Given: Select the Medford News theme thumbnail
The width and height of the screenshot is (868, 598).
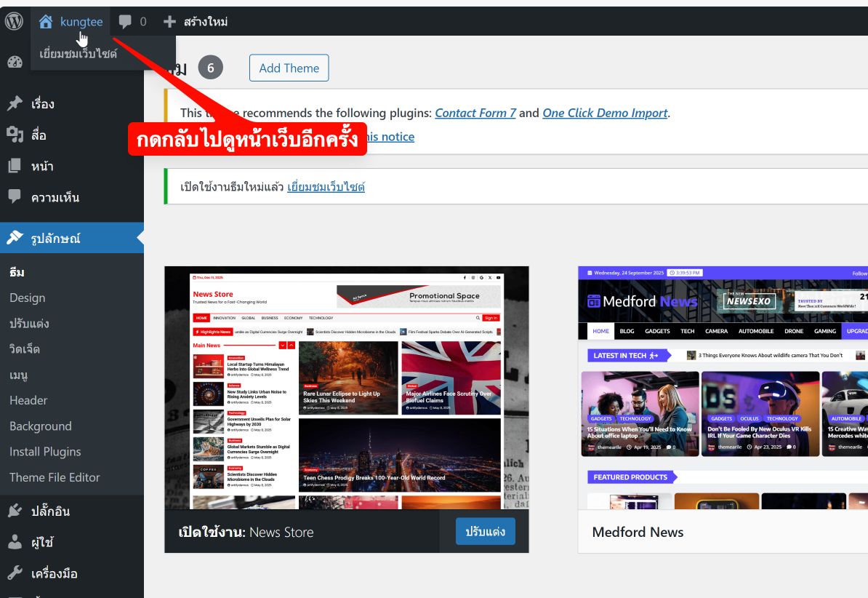Looking at the screenshot, I should coord(723,387).
